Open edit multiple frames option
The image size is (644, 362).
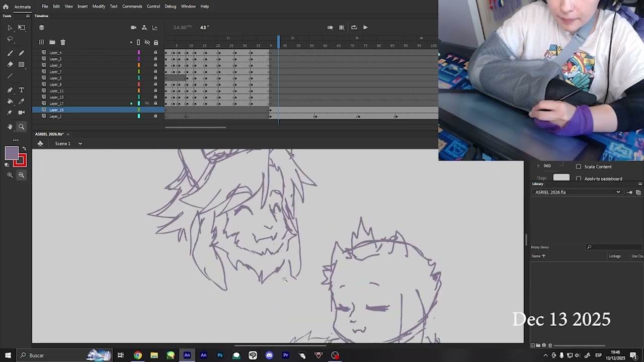tap(342, 28)
